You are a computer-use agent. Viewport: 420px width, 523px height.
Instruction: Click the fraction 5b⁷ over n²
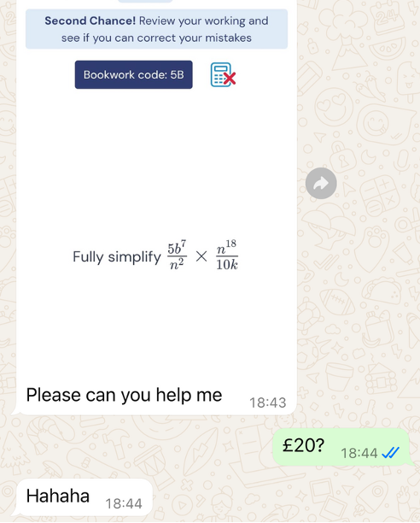click(177, 256)
